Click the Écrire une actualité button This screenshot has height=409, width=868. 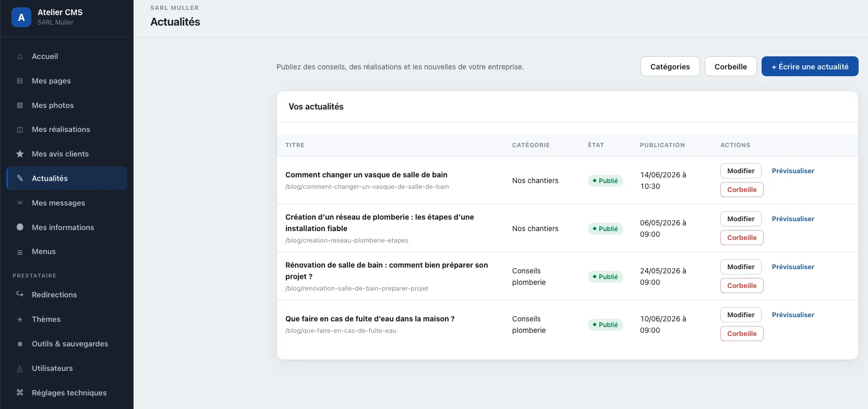810,66
